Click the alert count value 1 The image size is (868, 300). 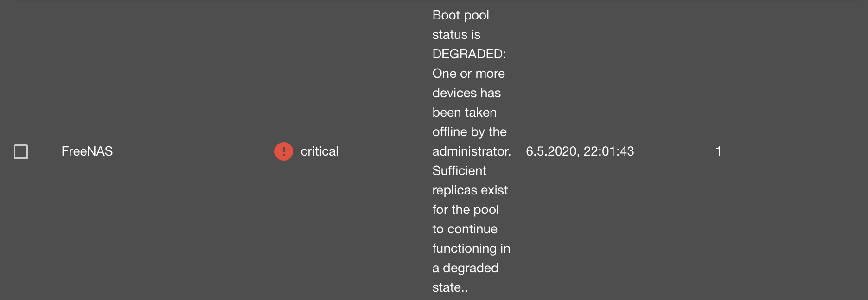[x=718, y=151]
